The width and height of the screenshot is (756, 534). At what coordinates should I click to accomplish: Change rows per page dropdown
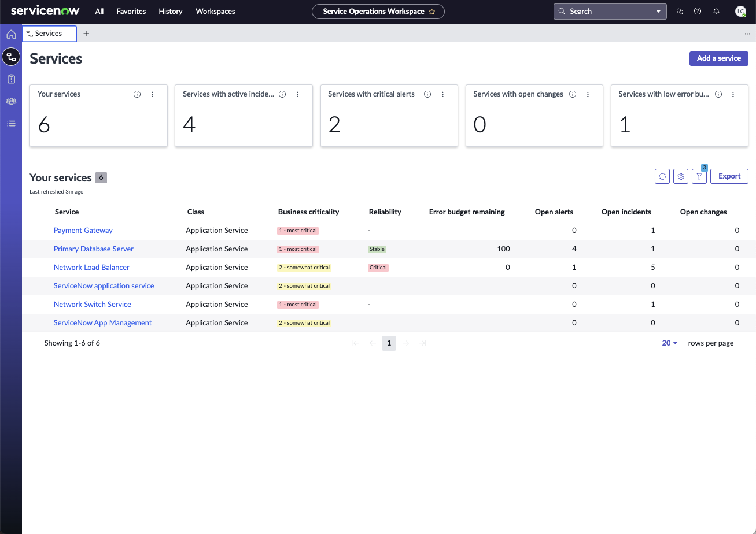point(670,343)
